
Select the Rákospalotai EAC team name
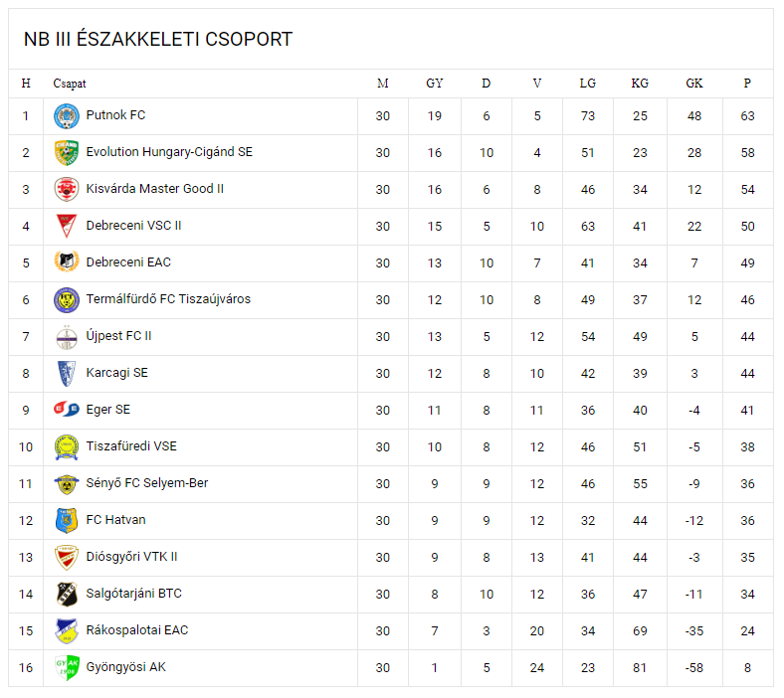137,630
